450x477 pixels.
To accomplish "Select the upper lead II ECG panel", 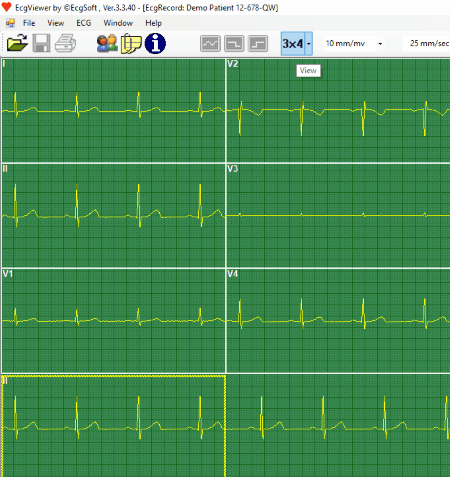I will click(x=113, y=215).
